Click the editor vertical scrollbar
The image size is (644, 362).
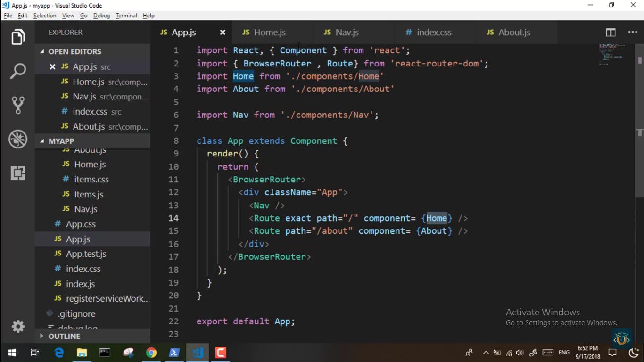coord(640,120)
